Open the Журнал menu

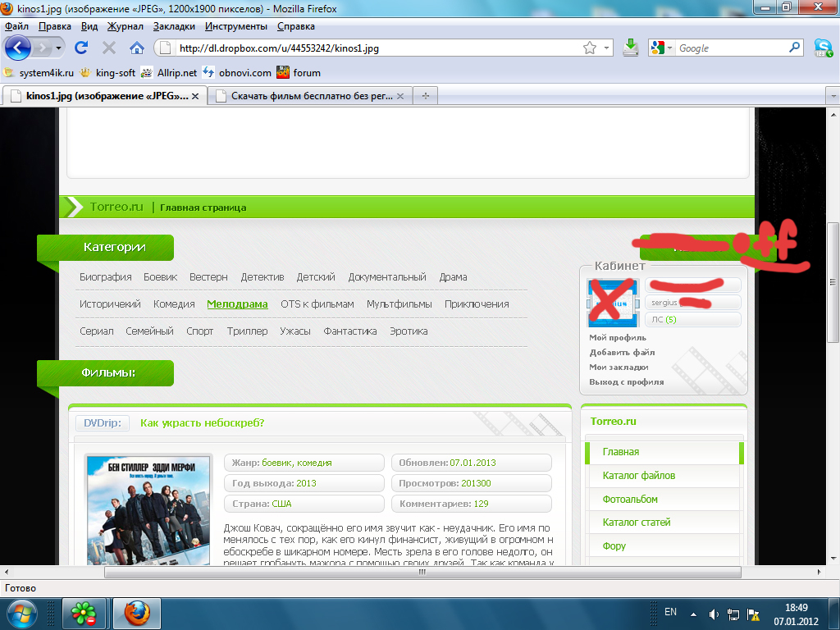tap(126, 26)
